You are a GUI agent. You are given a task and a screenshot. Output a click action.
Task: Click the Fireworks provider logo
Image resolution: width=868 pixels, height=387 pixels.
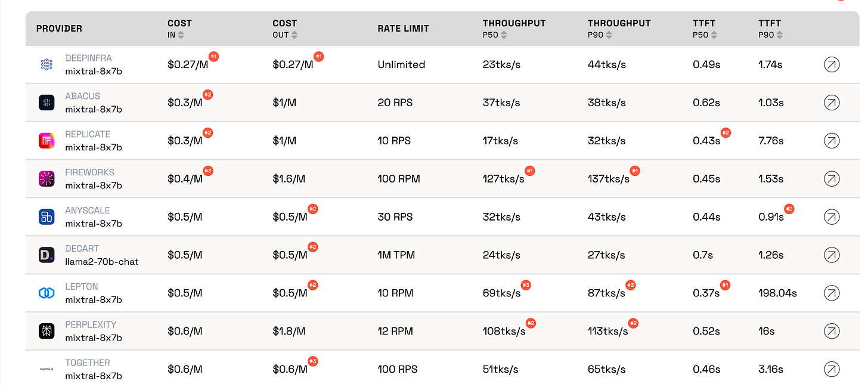46,179
